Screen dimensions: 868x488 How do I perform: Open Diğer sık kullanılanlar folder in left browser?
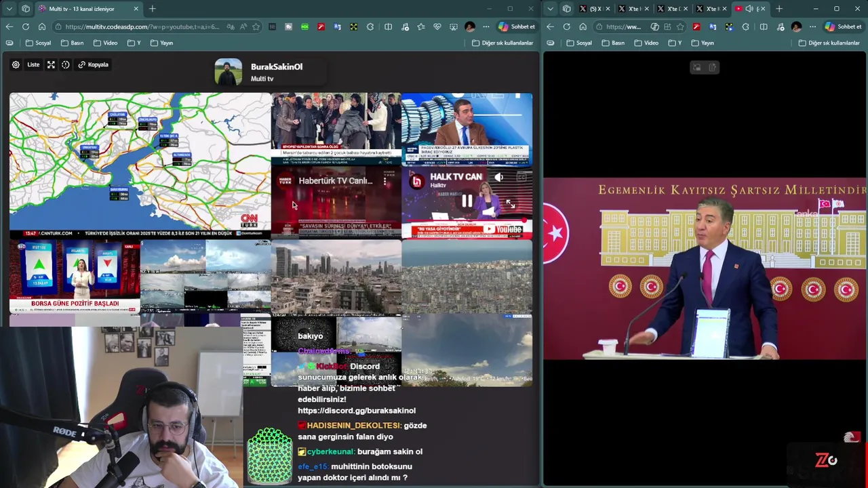(x=502, y=43)
